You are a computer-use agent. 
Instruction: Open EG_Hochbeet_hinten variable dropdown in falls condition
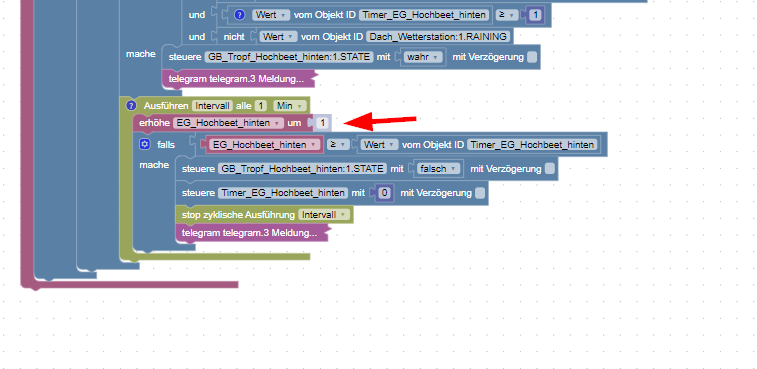264,144
